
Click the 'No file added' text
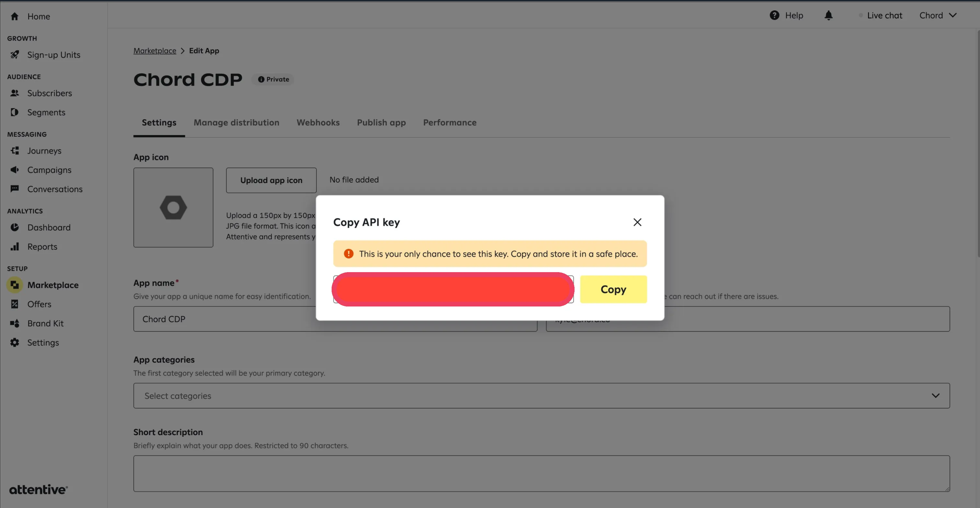coord(354,179)
